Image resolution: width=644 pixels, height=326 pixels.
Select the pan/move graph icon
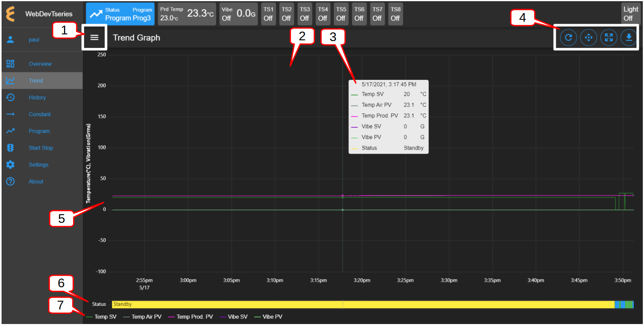tap(589, 38)
